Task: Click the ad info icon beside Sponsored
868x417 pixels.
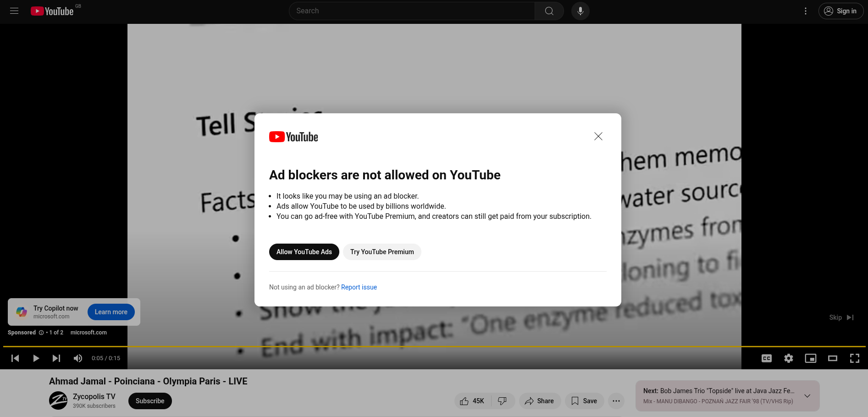Action: pyautogui.click(x=41, y=333)
